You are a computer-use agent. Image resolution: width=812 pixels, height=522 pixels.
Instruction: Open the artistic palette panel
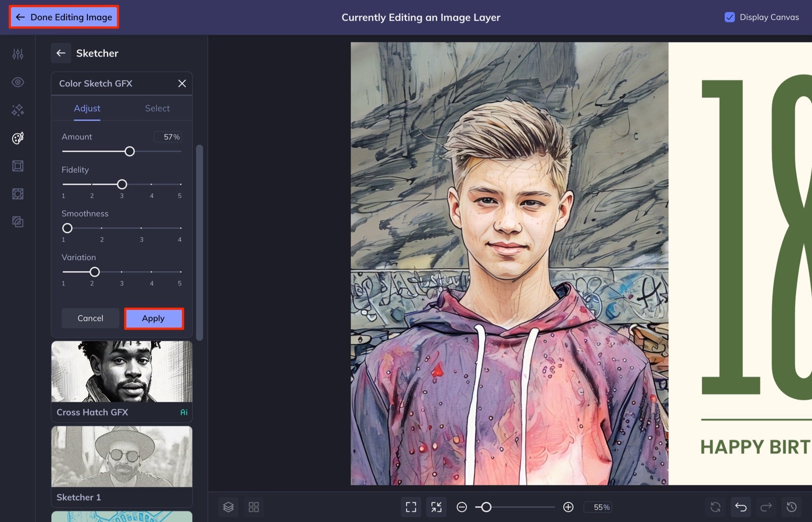pyautogui.click(x=18, y=138)
